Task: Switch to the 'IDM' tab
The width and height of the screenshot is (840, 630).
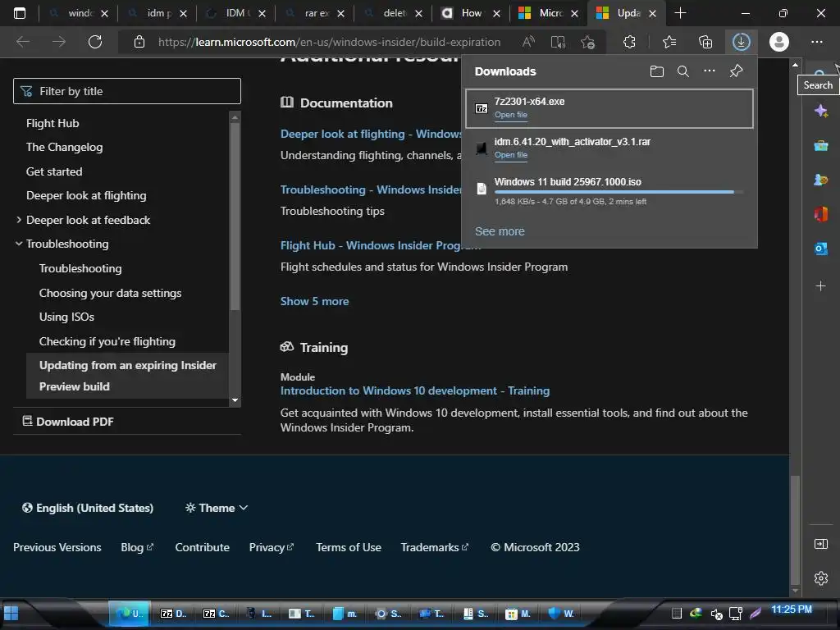Action: pos(234,13)
